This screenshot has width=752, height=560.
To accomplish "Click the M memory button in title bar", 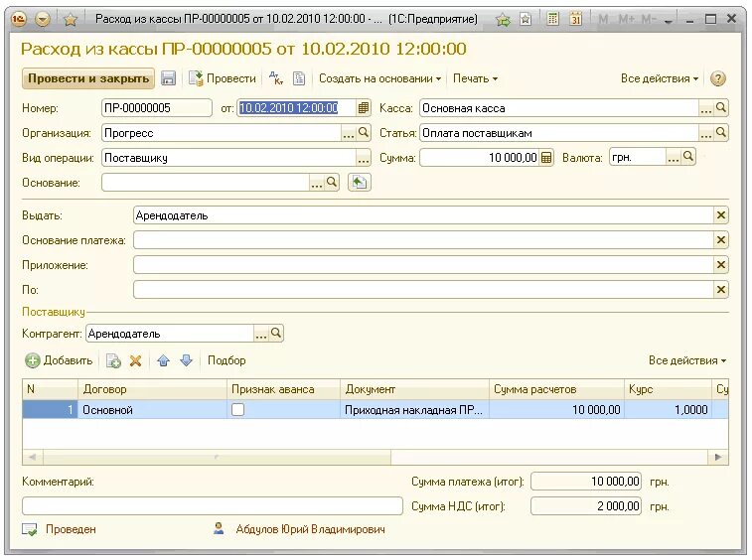I will coord(603,19).
